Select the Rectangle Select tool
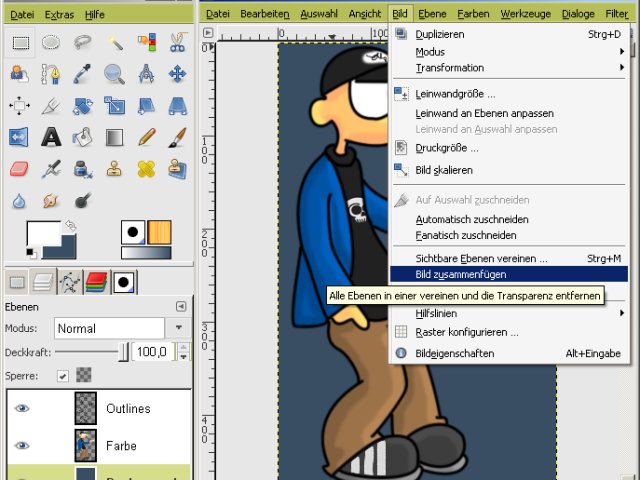Viewport: 640px width, 480px height. tap(20, 42)
